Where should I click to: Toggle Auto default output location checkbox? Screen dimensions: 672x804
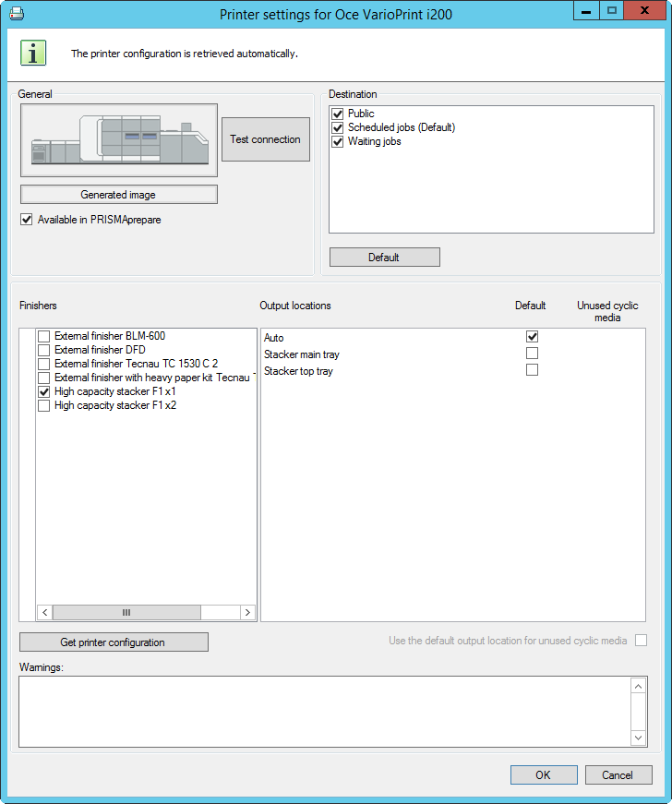[532, 337]
